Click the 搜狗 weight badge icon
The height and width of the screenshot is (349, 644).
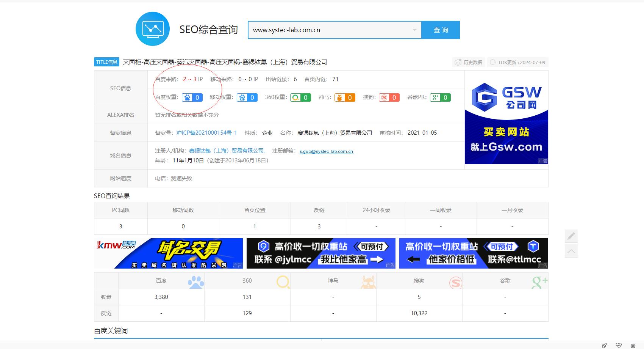(x=389, y=97)
